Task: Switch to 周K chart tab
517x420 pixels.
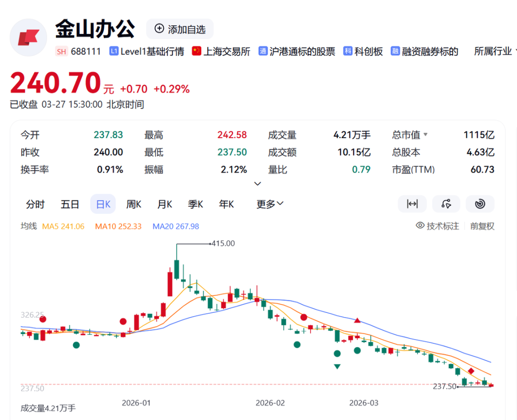Action: [x=134, y=204]
